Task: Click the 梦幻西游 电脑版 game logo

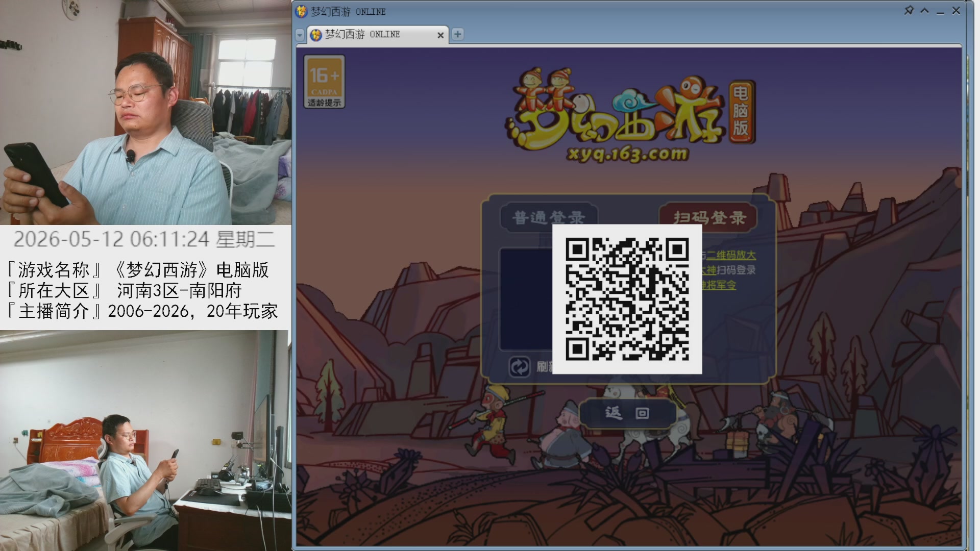Action: pos(630,115)
